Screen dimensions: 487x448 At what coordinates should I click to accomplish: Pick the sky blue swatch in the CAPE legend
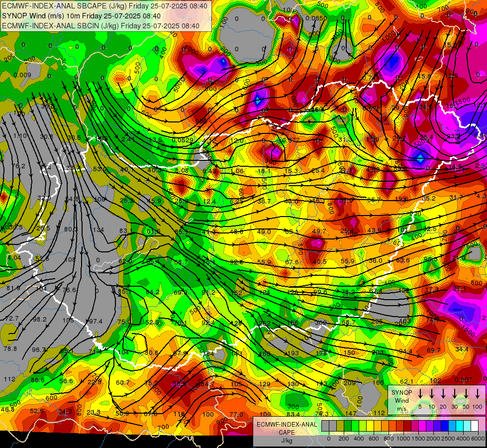(x=452, y=426)
